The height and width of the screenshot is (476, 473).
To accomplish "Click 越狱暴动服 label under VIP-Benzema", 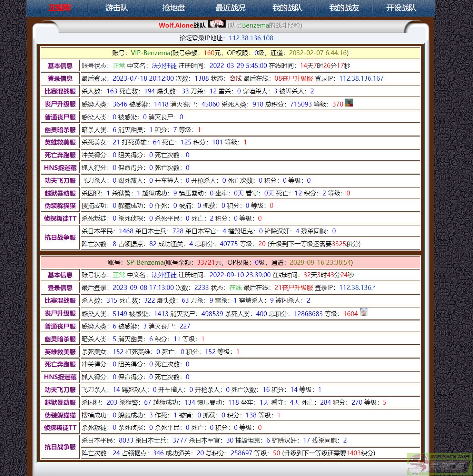I will (60, 193).
